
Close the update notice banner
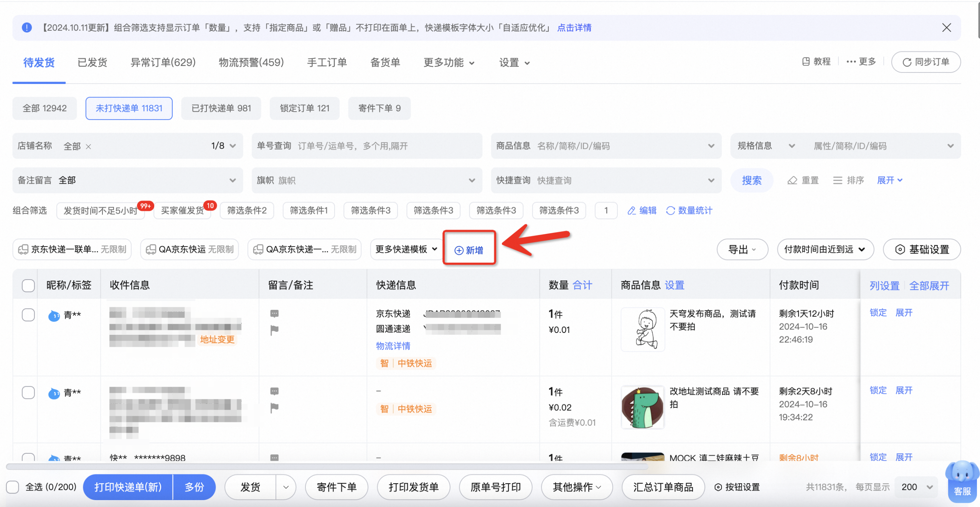coord(946,28)
